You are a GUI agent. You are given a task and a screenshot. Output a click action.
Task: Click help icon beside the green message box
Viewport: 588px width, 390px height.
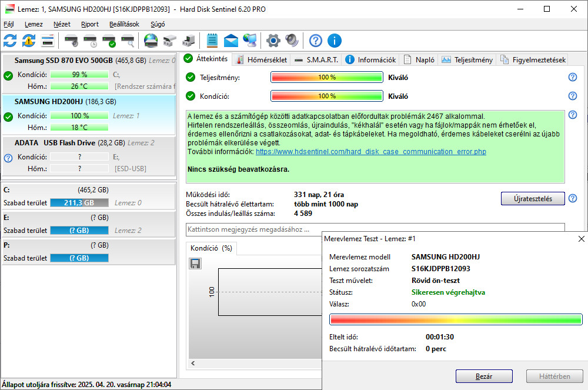coord(573,114)
